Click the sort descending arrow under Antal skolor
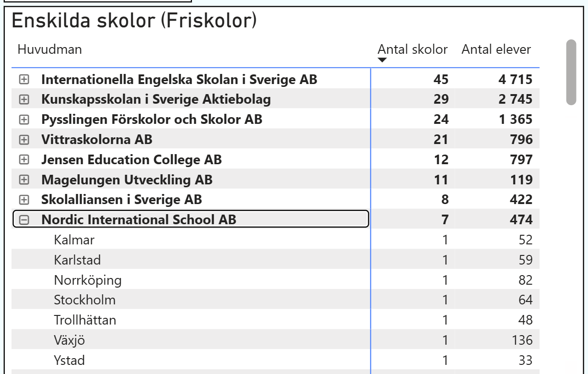This screenshot has height=374, width=588. (x=382, y=60)
